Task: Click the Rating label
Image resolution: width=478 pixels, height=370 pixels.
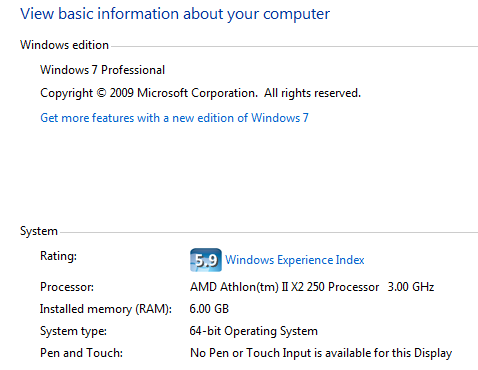Action: pos(58,256)
